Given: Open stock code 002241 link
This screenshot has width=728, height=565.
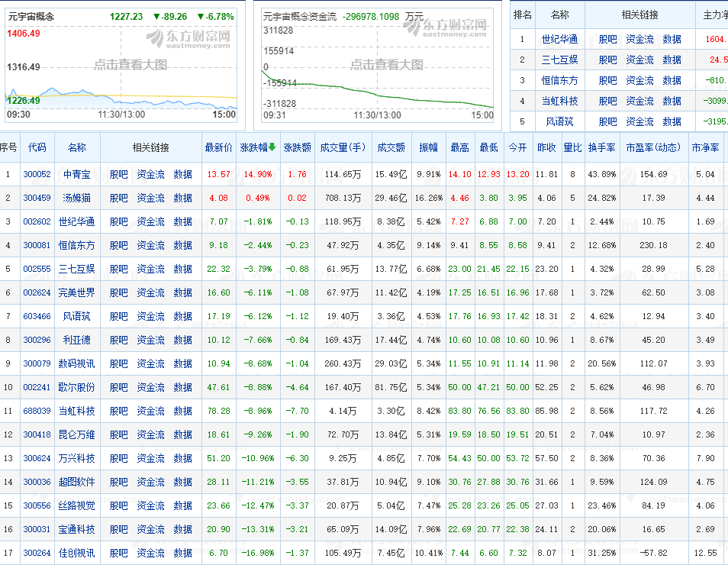Looking at the screenshot, I should [37, 388].
